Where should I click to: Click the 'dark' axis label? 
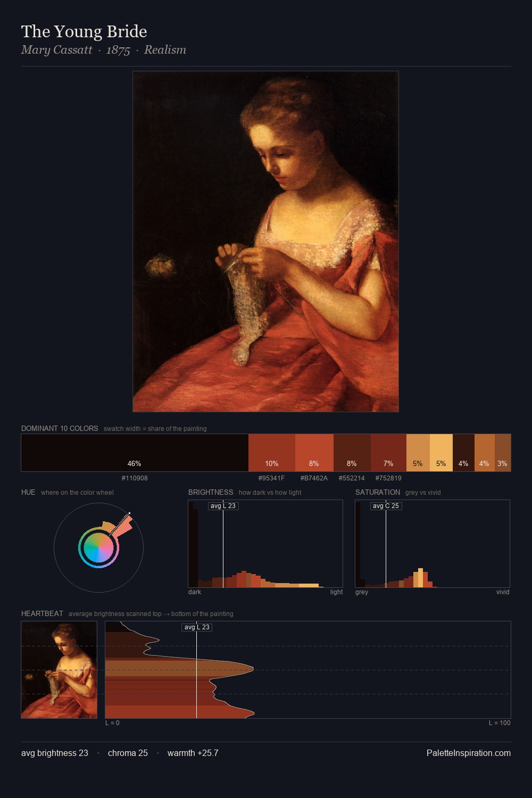click(195, 592)
